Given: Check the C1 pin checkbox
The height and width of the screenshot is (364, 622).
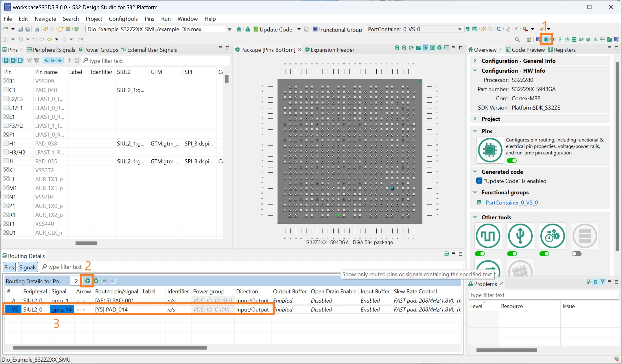Looking at the screenshot, I should point(6,90).
